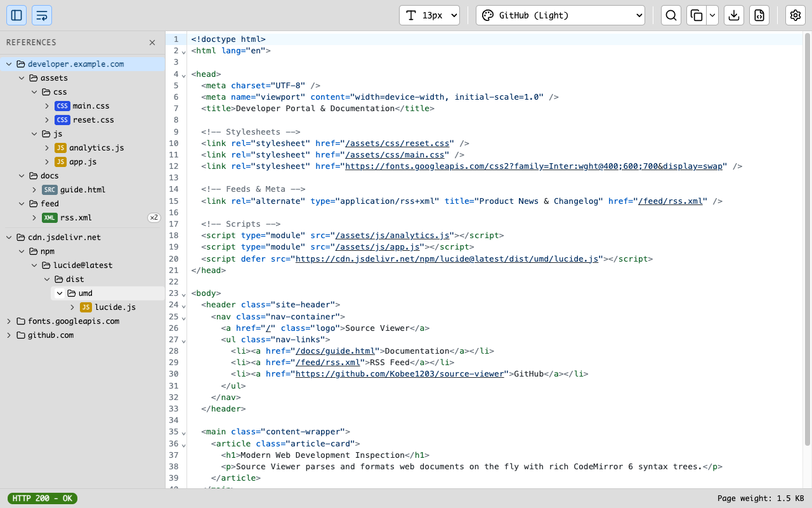Collapse the assets folder chevron
Viewport: 812px width, 508px height.
[22, 78]
